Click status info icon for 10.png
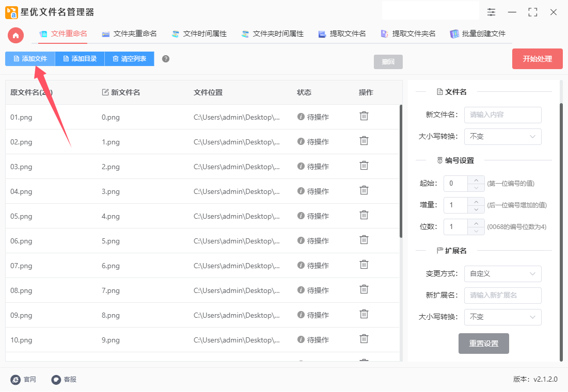Screen dimensions: 568x392 tap(301, 339)
